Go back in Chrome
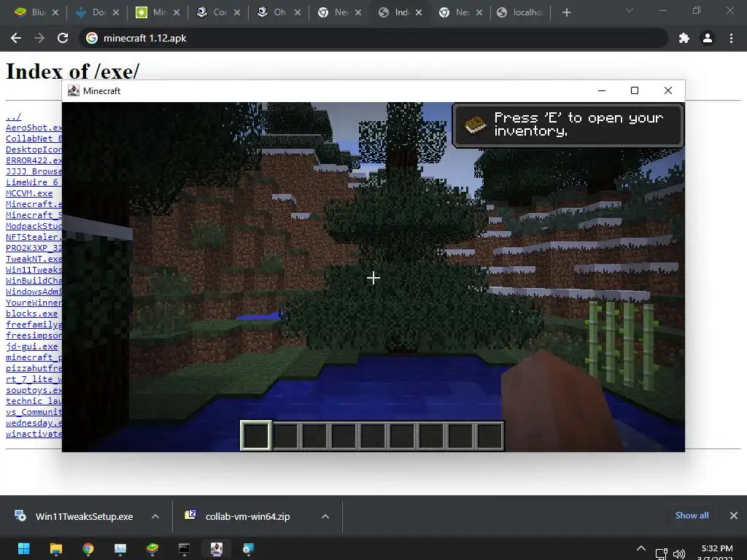Viewport: 747px width, 560px height. pos(16,38)
